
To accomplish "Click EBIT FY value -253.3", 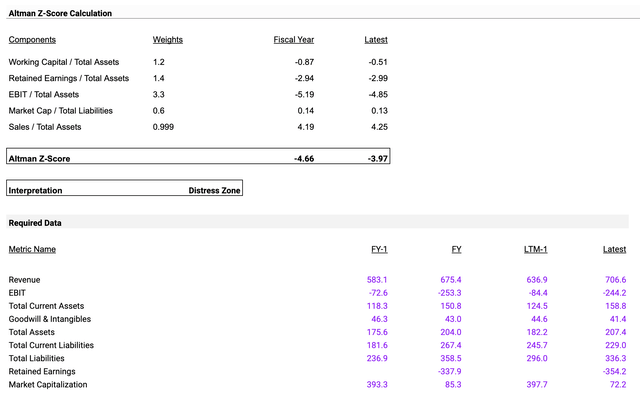I will pyautogui.click(x=449, y=293).
